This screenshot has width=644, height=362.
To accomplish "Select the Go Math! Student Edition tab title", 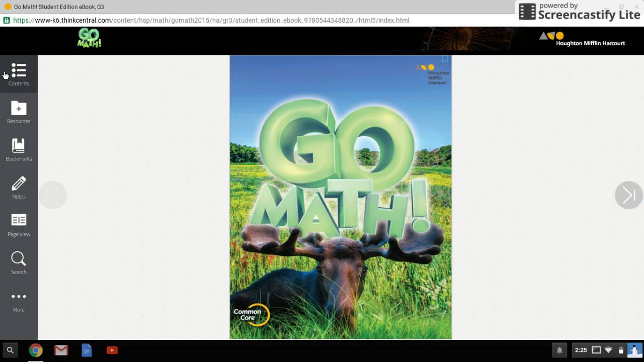I will [59, 7].
